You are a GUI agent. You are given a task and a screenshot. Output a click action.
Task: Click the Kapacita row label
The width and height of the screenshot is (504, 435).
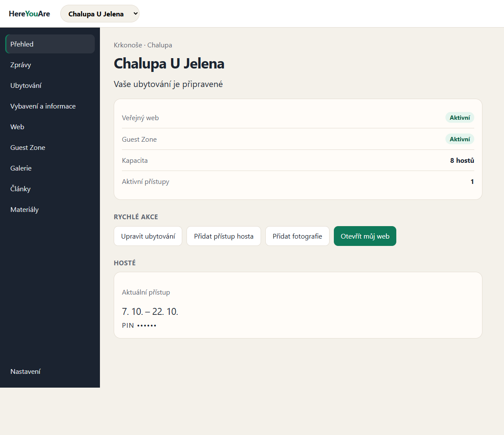point(135,160)
